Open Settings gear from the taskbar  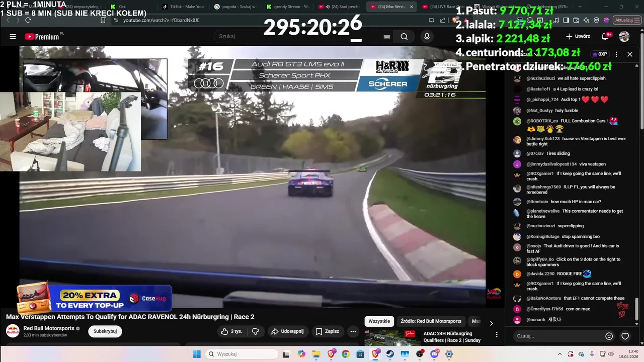pos(449,354)
